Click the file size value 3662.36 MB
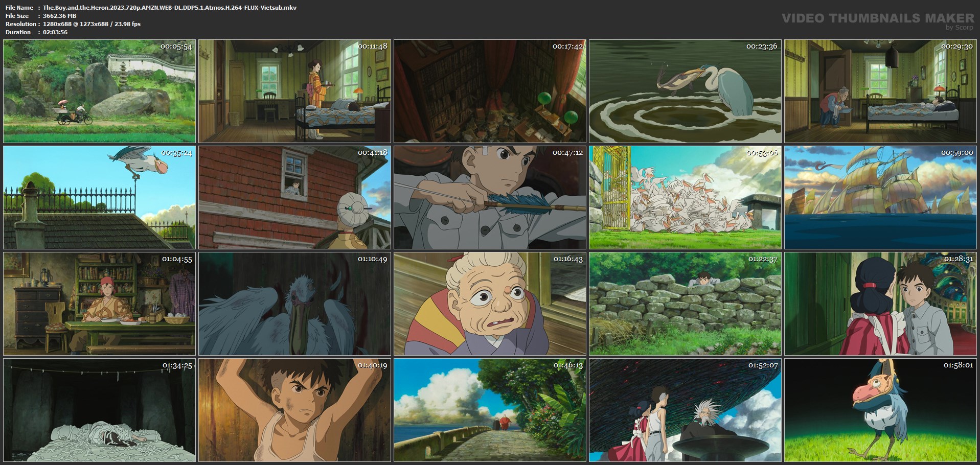980x465 pixels. [59, 16]
